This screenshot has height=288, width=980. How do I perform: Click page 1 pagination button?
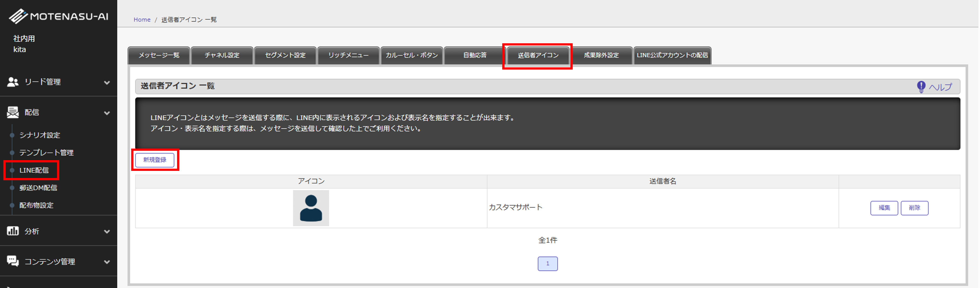pos(547,264)
